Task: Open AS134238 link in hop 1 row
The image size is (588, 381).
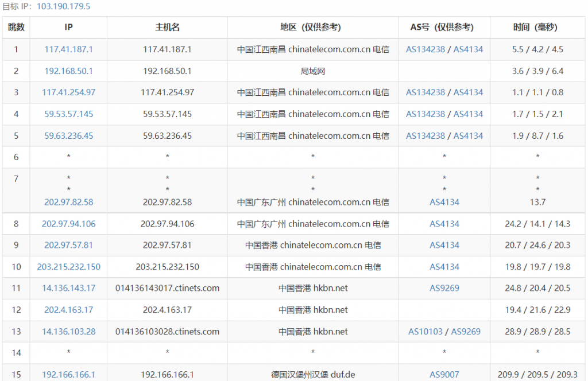Action: point(425,49)
